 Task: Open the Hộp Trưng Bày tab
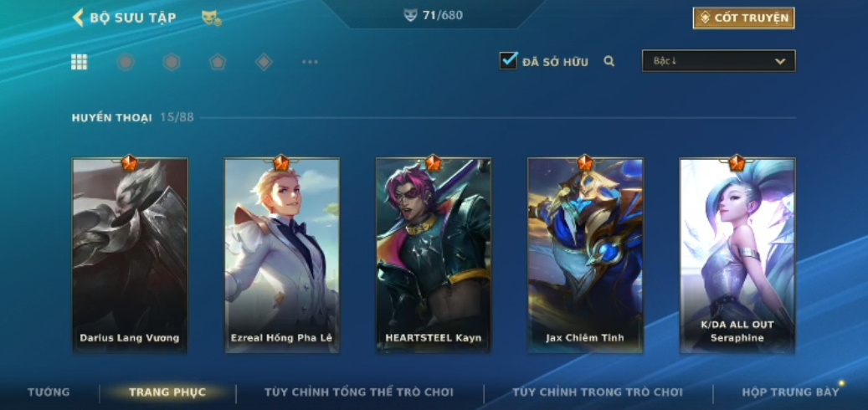coord(790,392)
